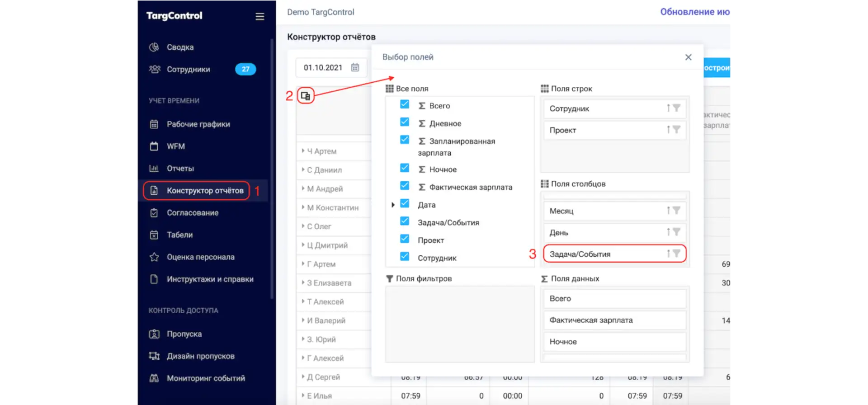This screenshot has width=868, height=405.
Task: Open the field chooser icon button
Action: 306,96
